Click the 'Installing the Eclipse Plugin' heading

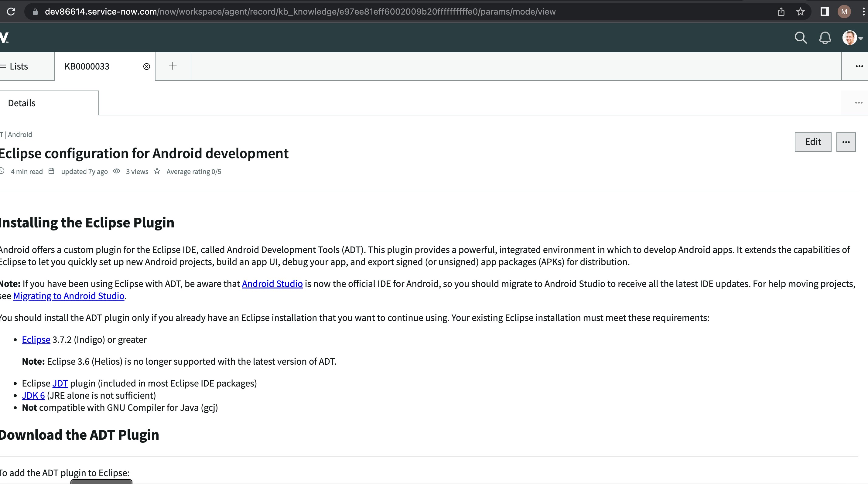(x=87, y=223)
